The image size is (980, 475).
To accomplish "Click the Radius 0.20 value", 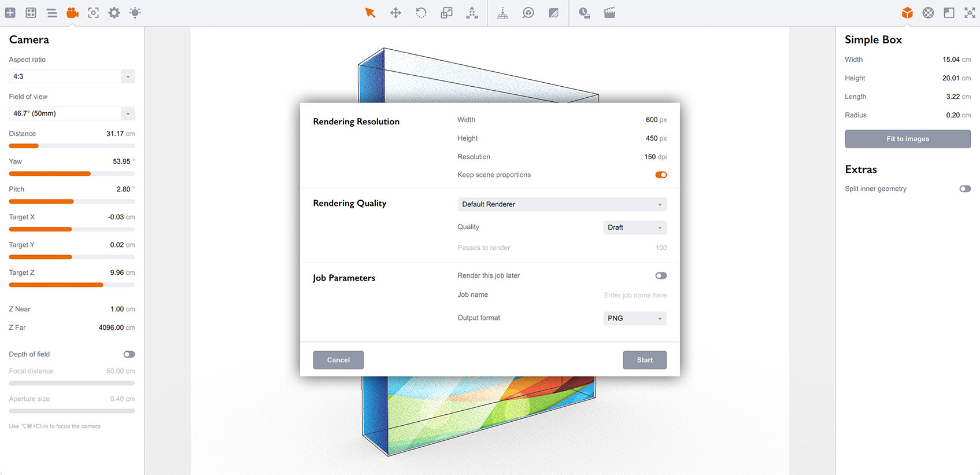I will [953, 115].
